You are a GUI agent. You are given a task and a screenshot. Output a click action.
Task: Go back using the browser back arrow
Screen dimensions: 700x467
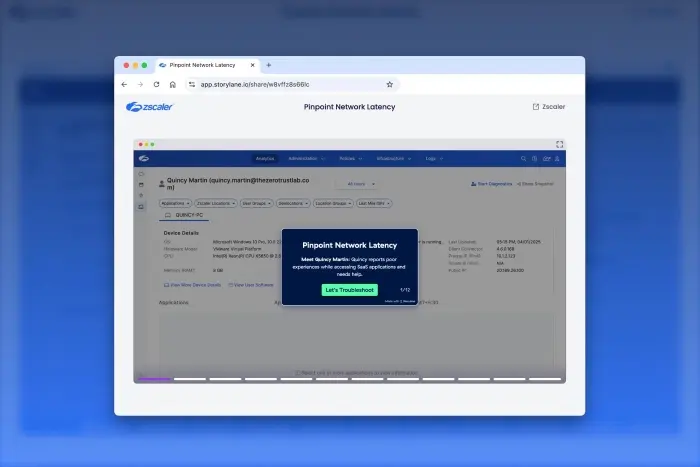(x=124, y=84)
